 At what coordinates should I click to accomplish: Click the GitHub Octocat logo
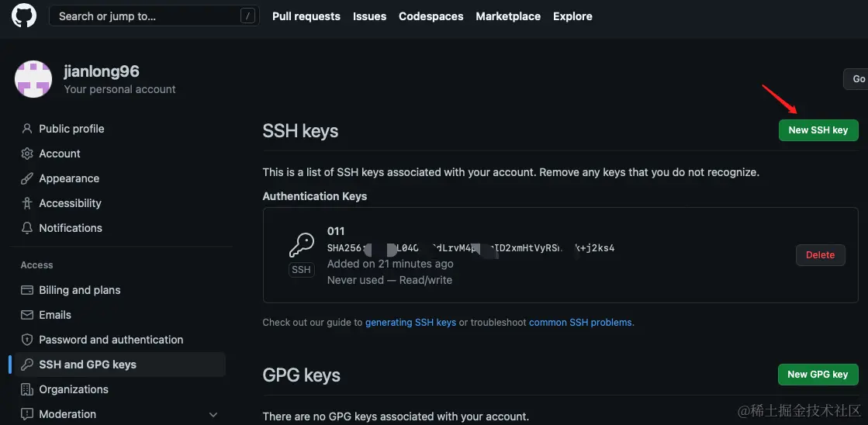point(24,16)
